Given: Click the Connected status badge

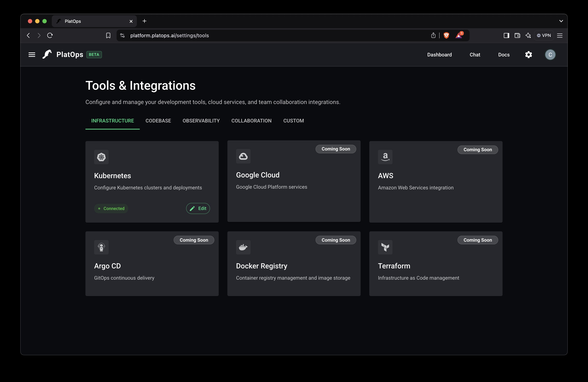Looking at the screenshot, I should click(111, 209).
